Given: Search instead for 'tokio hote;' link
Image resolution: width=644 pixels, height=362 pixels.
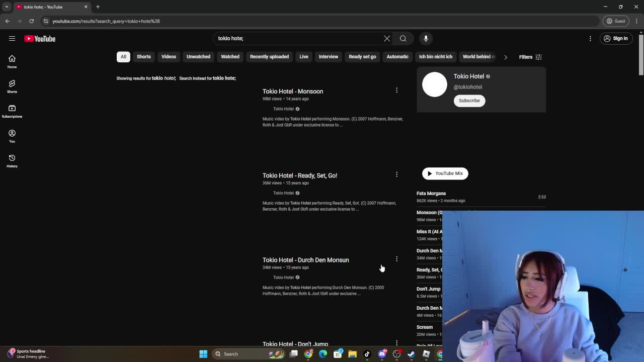Looking at the screenshot, I should 224,78.
